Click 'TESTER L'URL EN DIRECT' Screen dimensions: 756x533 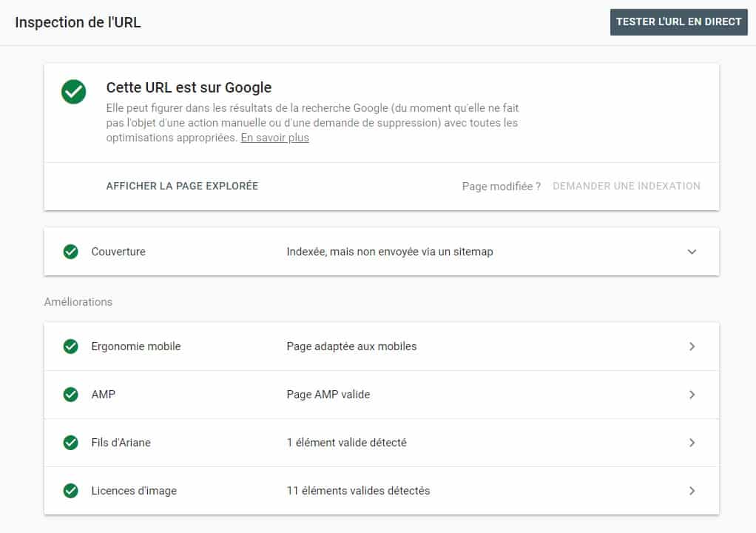coord(678,22)
